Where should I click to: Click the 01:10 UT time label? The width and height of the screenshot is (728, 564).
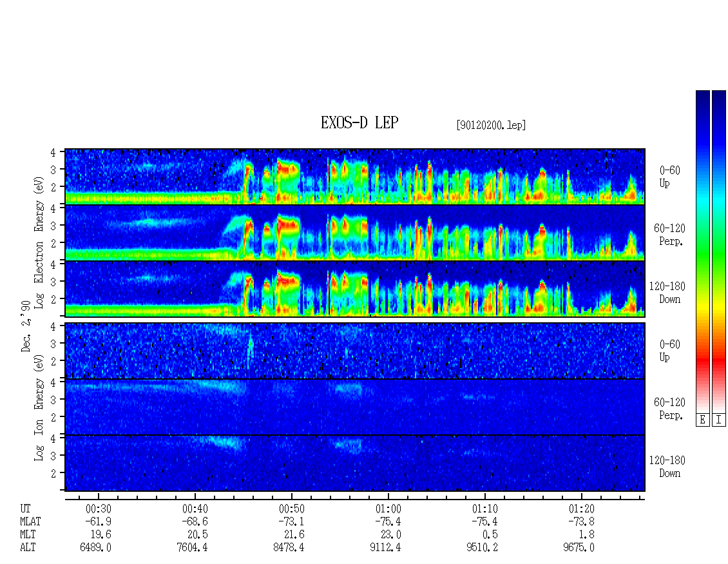point(484,509)
